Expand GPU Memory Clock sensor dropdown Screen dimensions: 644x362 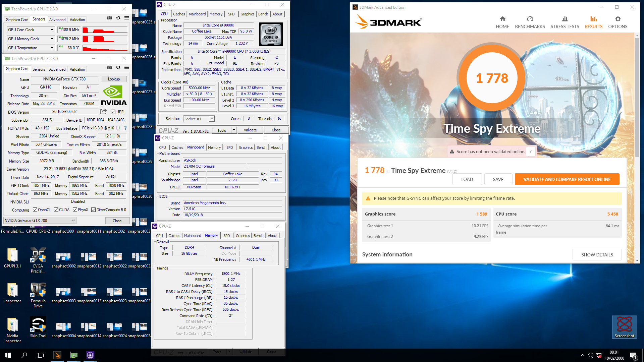(52, 39)
